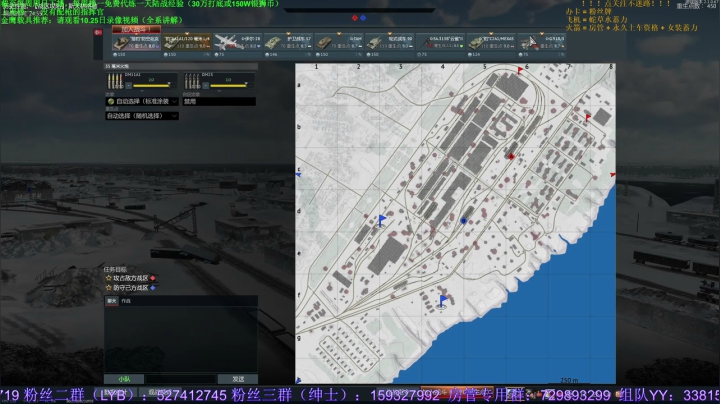Click the 攻占敌方战区 objective text

131,278
